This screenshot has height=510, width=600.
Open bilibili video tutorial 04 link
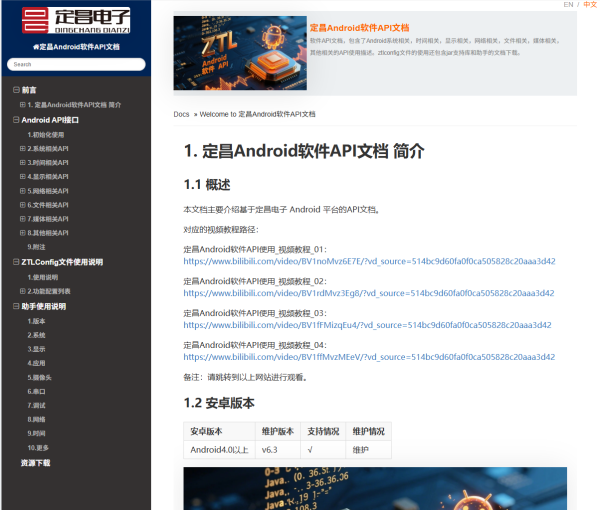point(369,357)
